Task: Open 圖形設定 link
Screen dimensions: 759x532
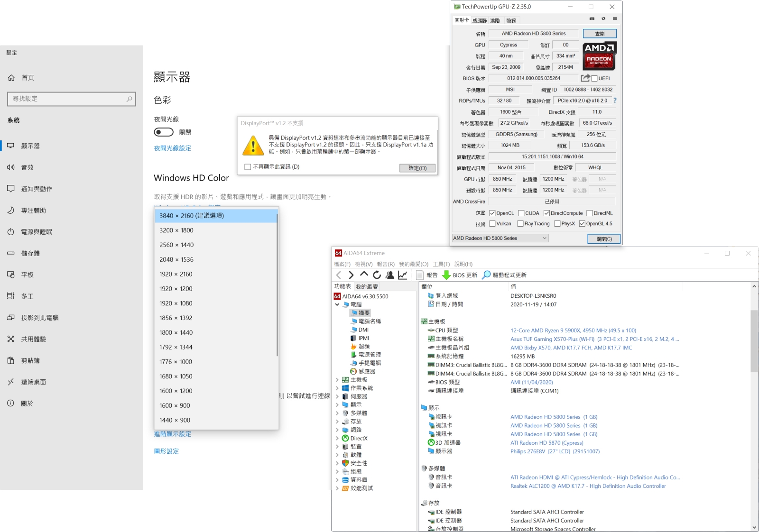Action: tap(167, 451)
